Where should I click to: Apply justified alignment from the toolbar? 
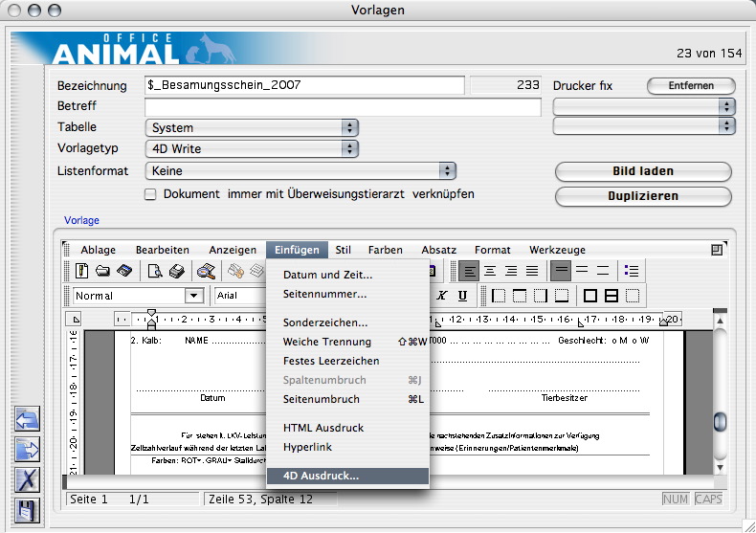coord(532,272)
